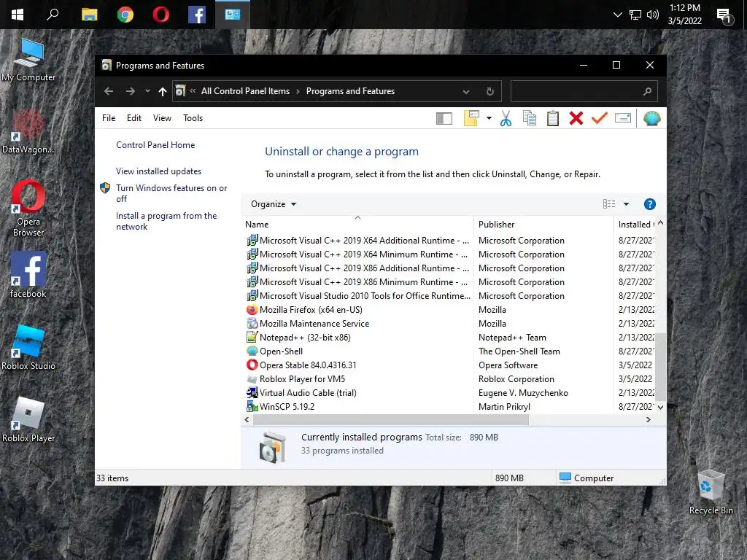747x560 pixels.
Task: Open the View menu
Action: pyautogui.click(x=162, y=118)
